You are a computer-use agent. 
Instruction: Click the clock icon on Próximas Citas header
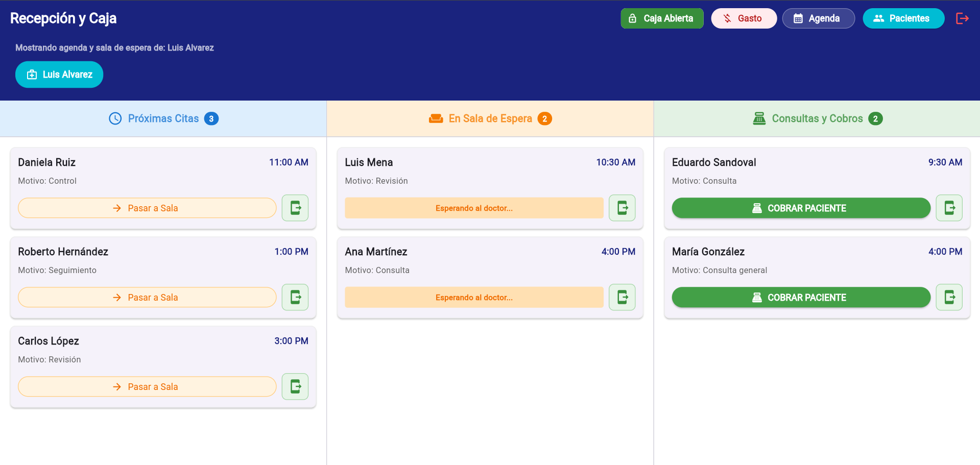coord(114,118)
